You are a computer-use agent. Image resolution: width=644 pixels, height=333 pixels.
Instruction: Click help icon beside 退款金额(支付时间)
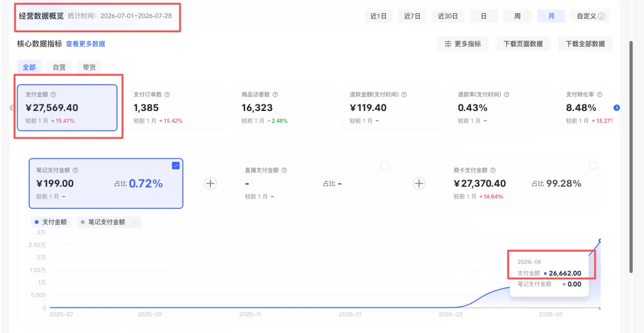(x=404, y=94)
